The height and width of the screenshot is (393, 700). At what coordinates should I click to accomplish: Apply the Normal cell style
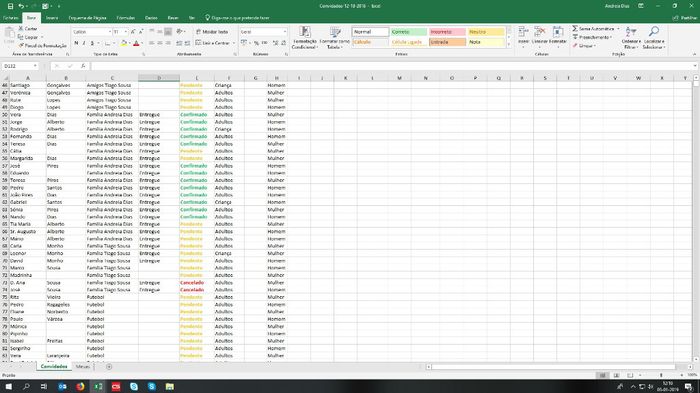371,32
